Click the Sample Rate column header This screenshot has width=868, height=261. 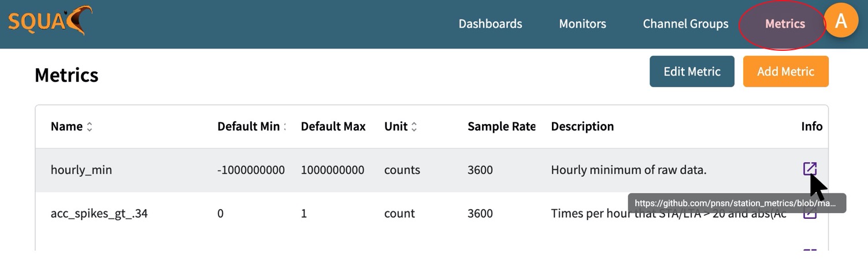click(501, 126)
